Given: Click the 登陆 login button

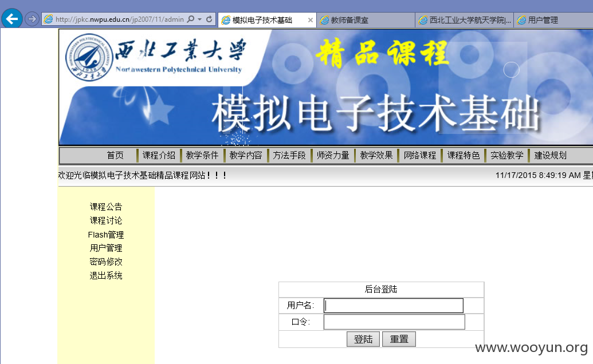Looking at the screenshot, I should (363, 339).
